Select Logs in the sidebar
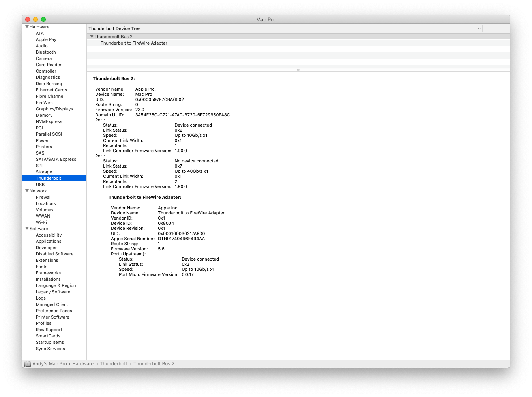 41,298
